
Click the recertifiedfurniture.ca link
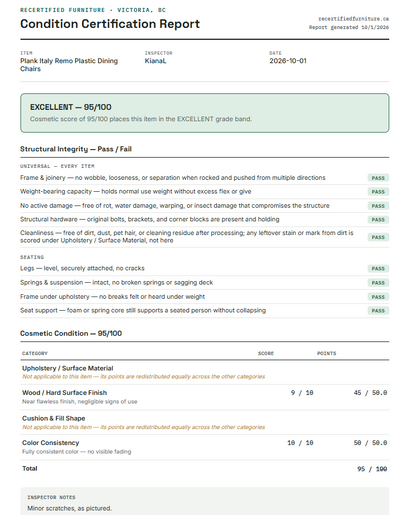coord(353,19)
